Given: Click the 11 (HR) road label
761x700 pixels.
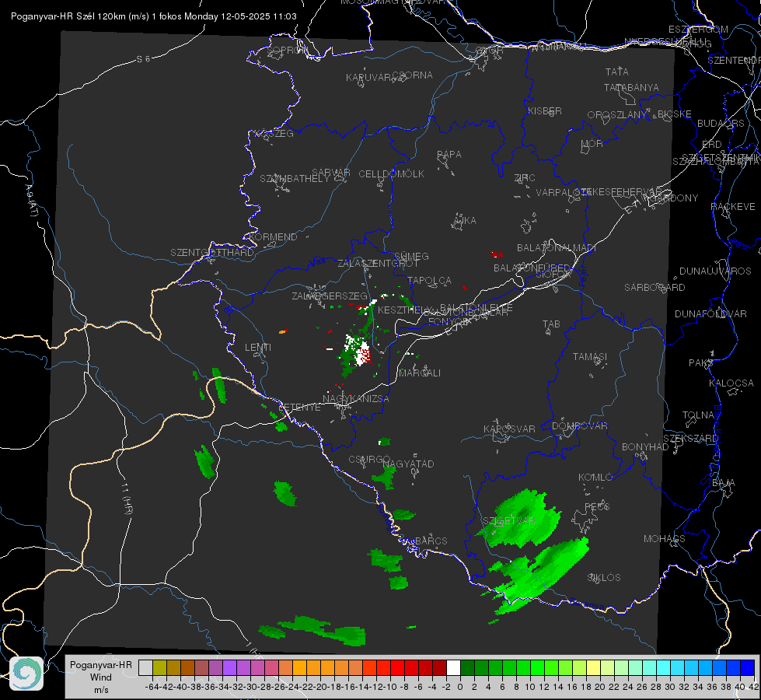Looking at the screenshot, I should 126,499.
